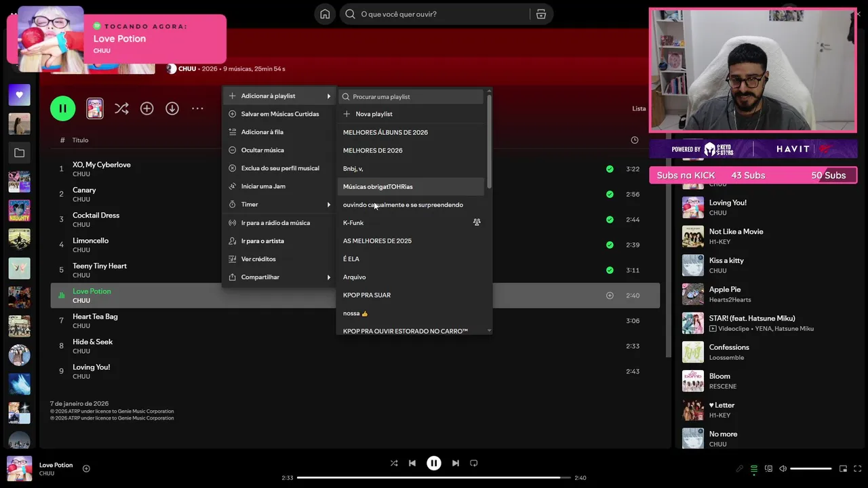
Task: Expand the 'Timer' submenu
Action: point(279,204)
